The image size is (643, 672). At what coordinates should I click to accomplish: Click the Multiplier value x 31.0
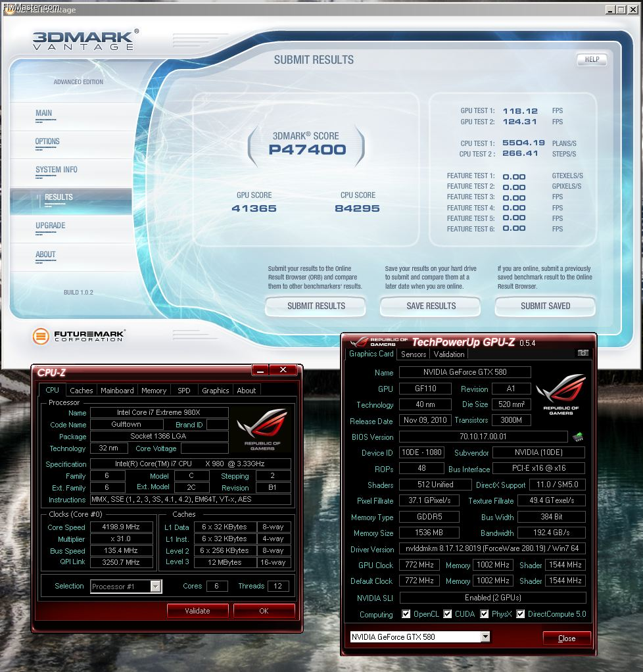pyautogui.click(x=122, y=539)
